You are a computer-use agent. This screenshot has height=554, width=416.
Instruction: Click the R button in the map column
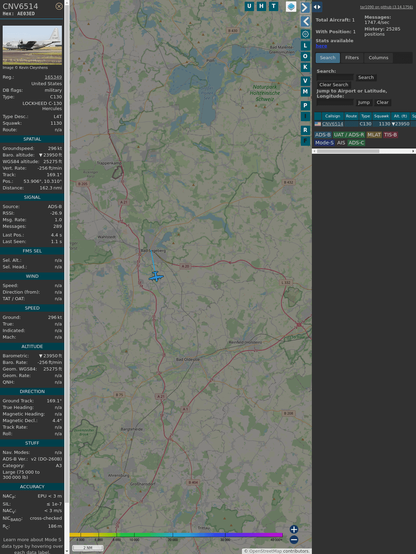point(305,130)
